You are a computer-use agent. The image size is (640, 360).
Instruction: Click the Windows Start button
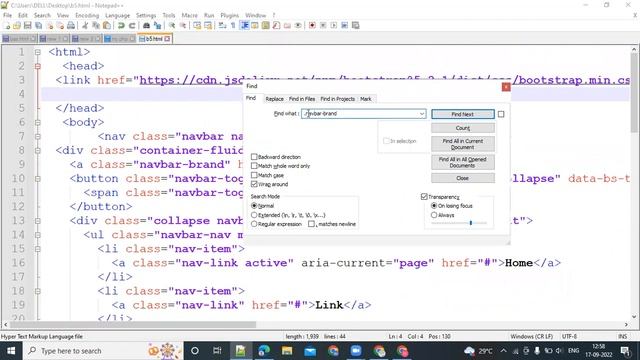point(11,351)
